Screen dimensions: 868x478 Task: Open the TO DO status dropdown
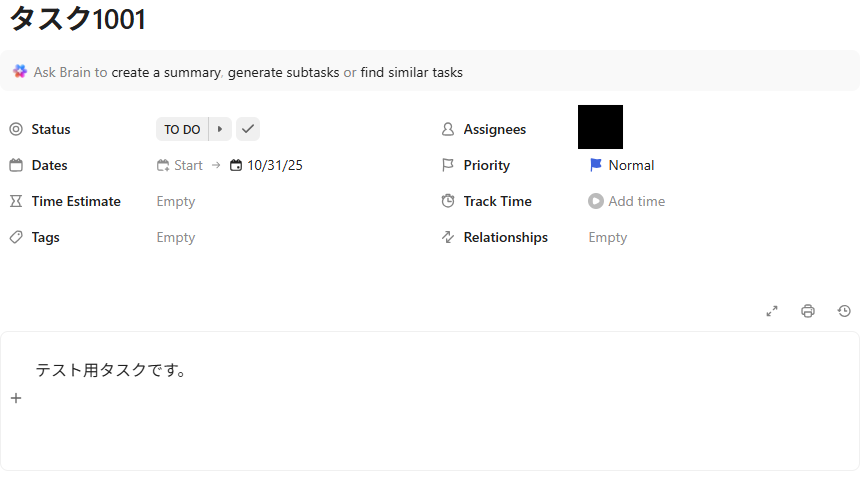point(182,129)
